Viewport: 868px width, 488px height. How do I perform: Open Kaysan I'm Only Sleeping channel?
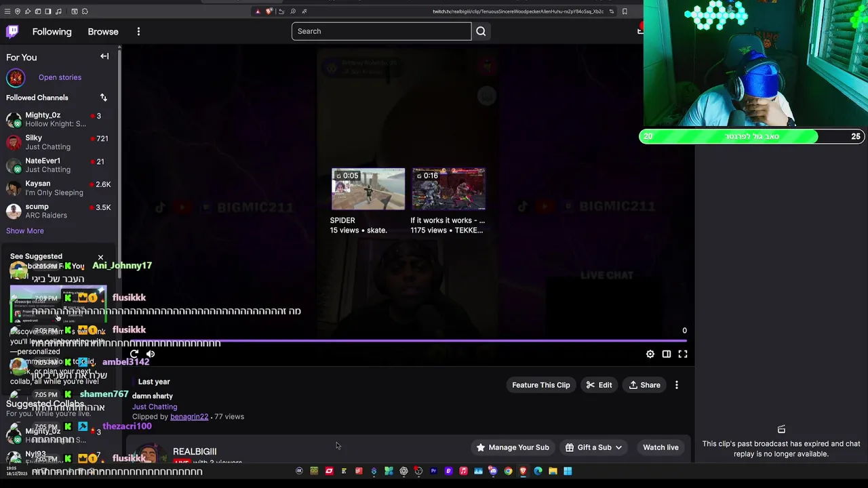[59, 188]
